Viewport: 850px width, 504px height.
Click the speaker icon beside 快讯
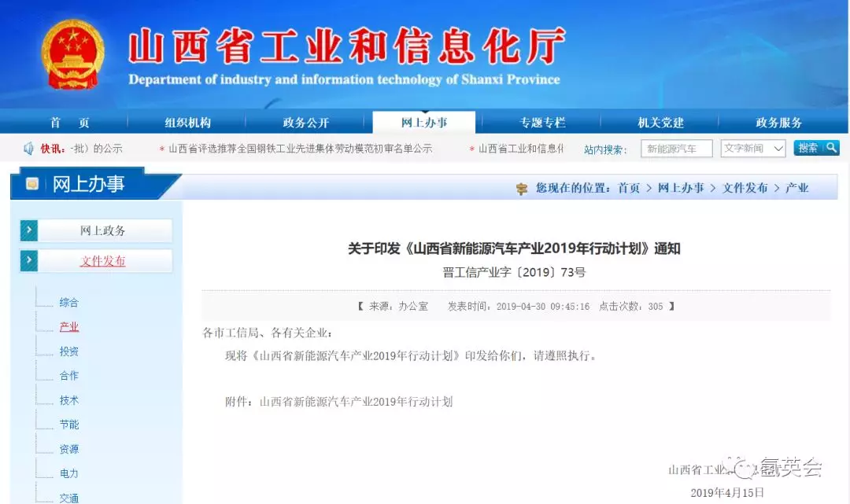[28, 149]
